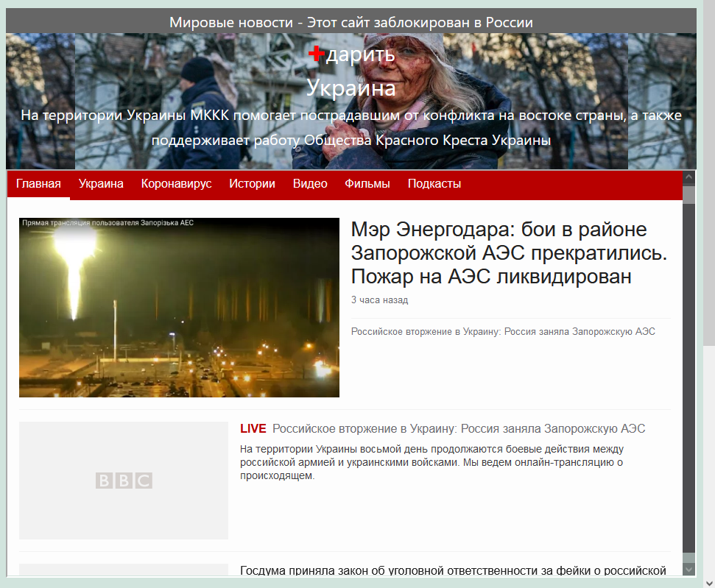The image size is (715, 588).
Task: Click the '3 часа назад' timestamp
Action: [379, 300]
